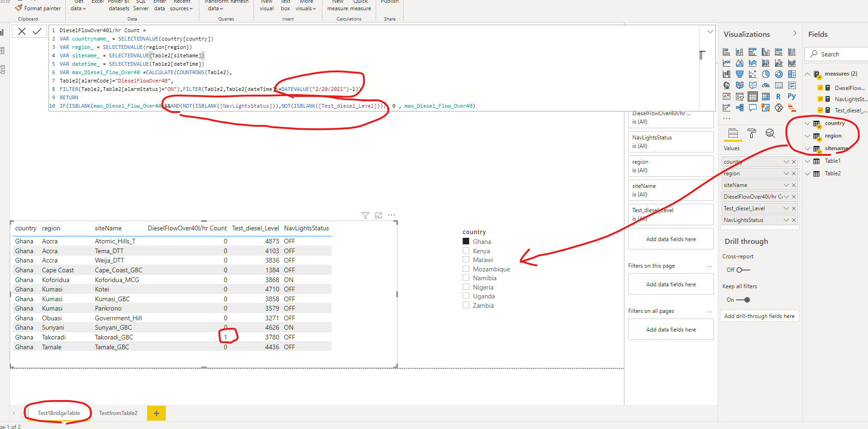868x429 pixels.
Task: Remove Test_diesel_Level from Values
Action: point(794,208)
